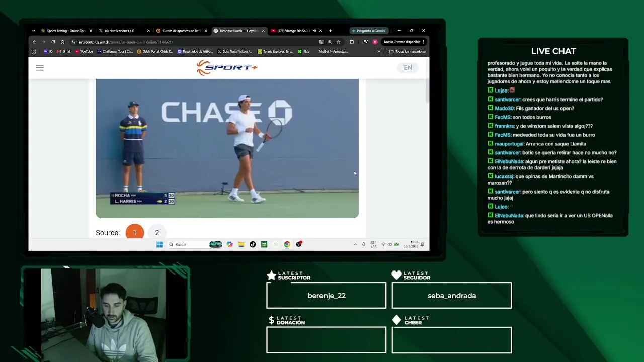Click chat username 'mauportugal'
The width and height of the screenshot is (644, 362).
pos(509,144)
